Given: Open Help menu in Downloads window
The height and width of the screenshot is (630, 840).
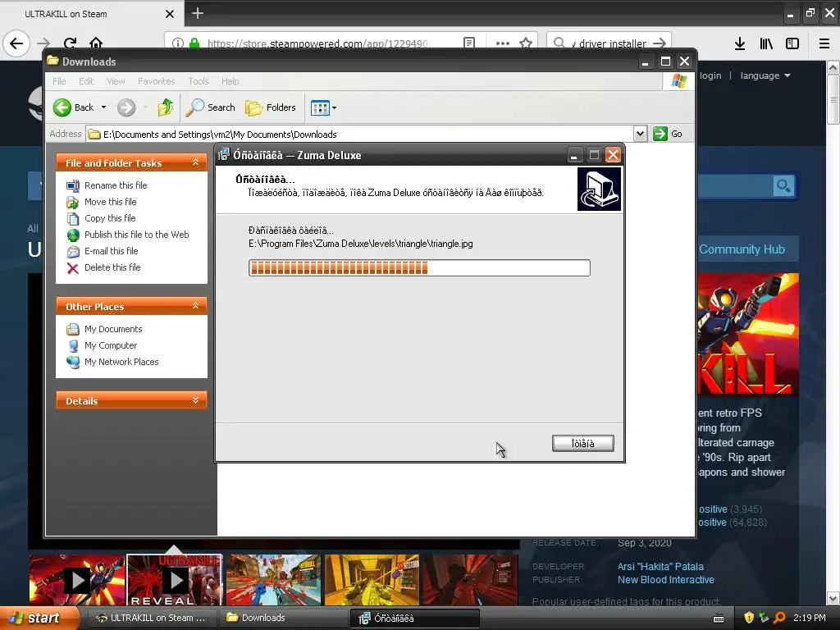Looking at the screenshot, I should coord(231,81).
